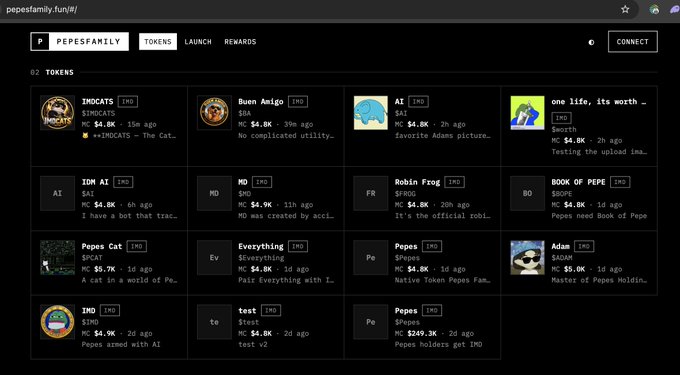Click the 'MD' placeholder avatar tile
The height and width of the screenshot is (375, 680).
[214, 193]
